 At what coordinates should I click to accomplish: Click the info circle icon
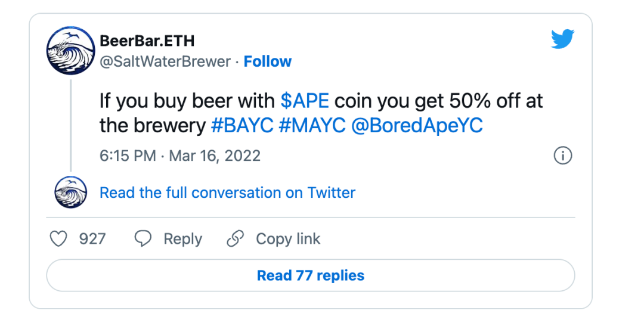pyautogui.click(x=563, y=156)
